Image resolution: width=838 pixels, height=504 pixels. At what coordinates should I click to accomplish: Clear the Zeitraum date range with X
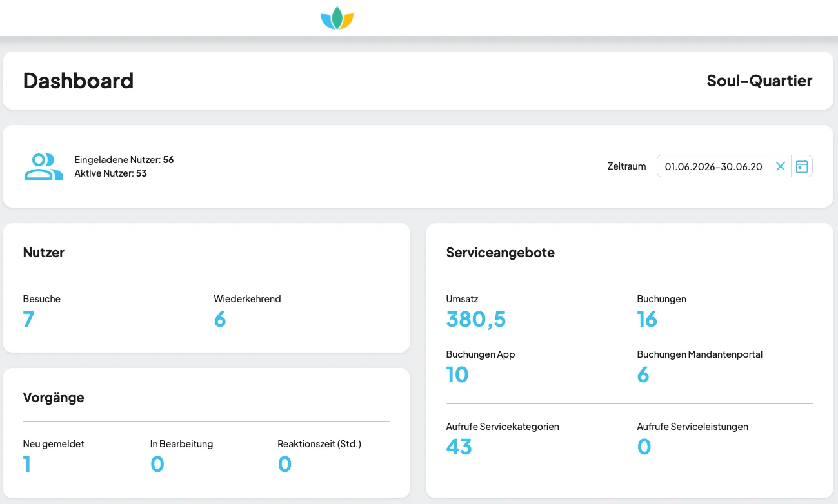tap(781, 166)
